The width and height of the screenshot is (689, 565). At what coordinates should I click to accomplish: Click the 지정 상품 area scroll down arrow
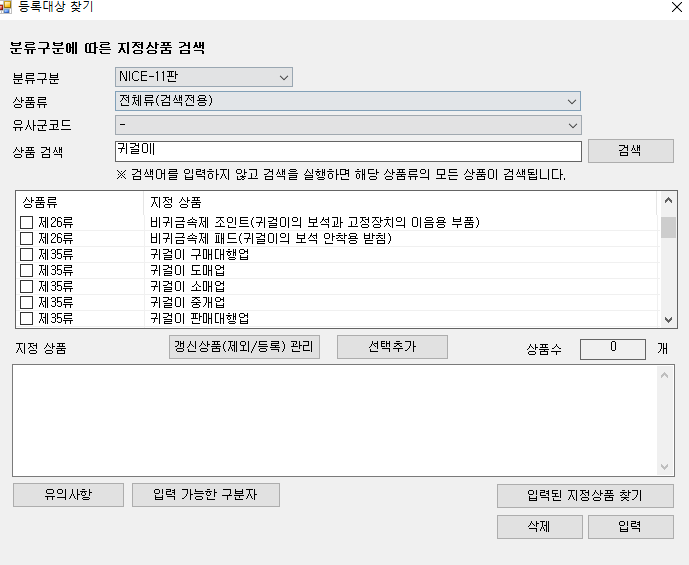tap(665, 467)
